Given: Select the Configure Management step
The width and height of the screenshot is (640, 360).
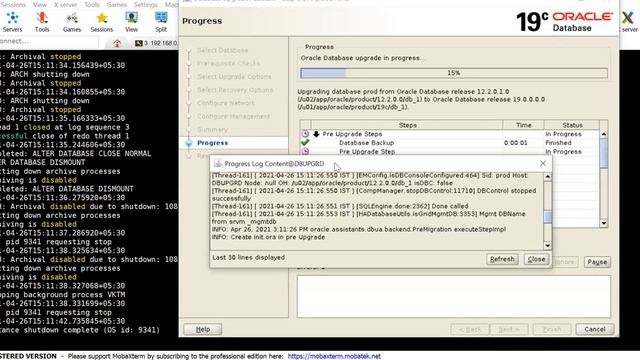Looking at the screenshot, I should click(233, 116).
